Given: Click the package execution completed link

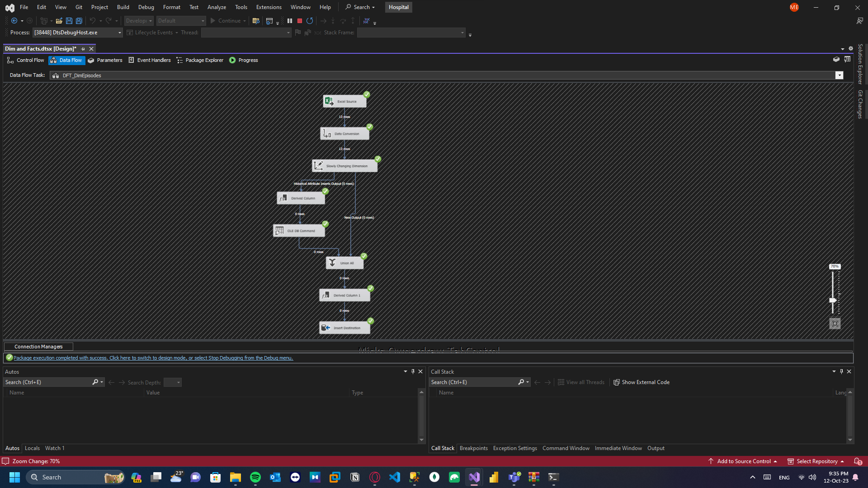Looking at the screenshot, I should coord(153,358).
